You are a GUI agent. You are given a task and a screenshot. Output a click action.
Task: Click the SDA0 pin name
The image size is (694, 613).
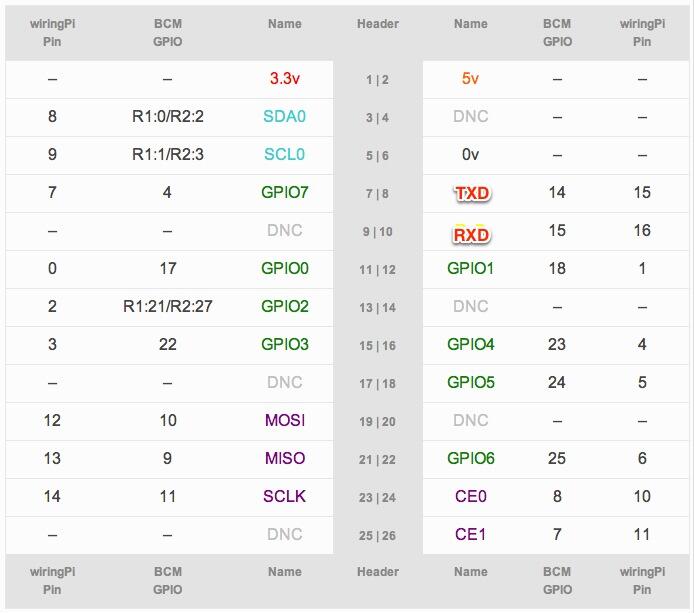coord(284,116)
